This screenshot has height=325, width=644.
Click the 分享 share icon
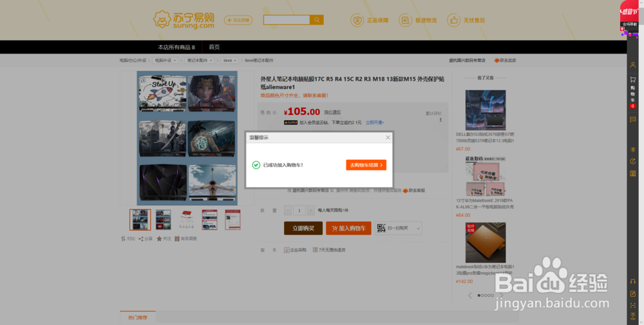(x=141, y=239)
